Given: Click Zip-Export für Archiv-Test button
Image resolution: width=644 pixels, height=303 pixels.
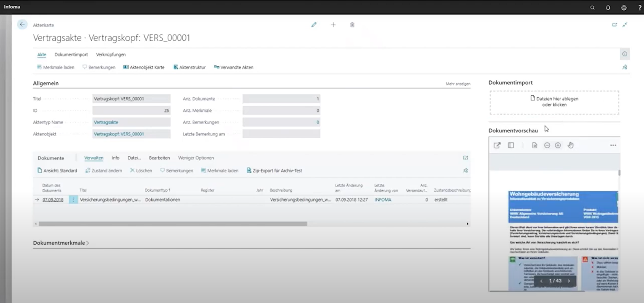Looking at the screenshot, I should 274,170.
